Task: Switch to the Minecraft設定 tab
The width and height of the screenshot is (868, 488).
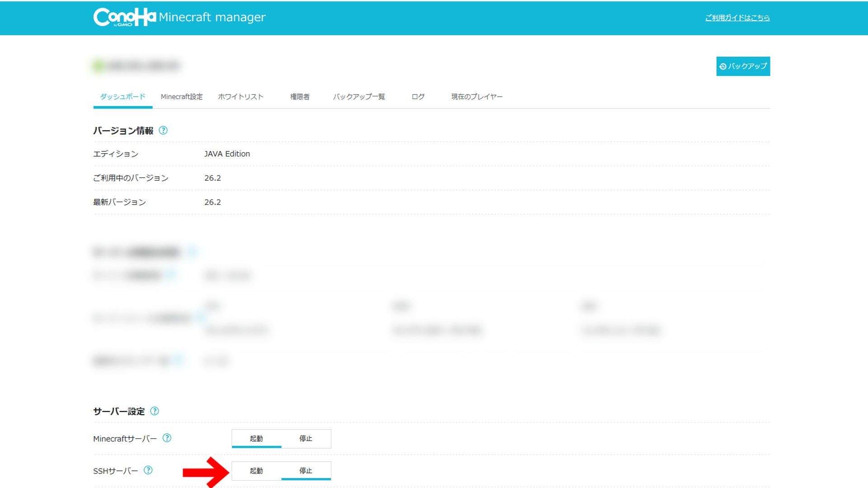Action: click(182, 97)
